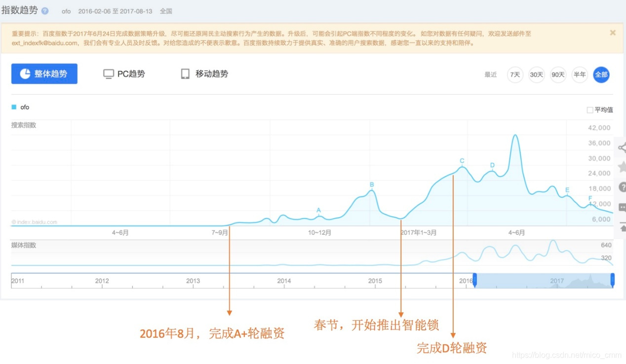
Task: Close the orange notice banner
Action: pyautogui.click(x=613, y=33)
